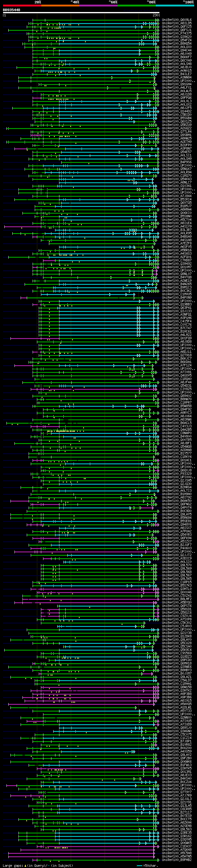
Task: Choose hit UniRef100_C1EA37
Action: click(177, 846)
